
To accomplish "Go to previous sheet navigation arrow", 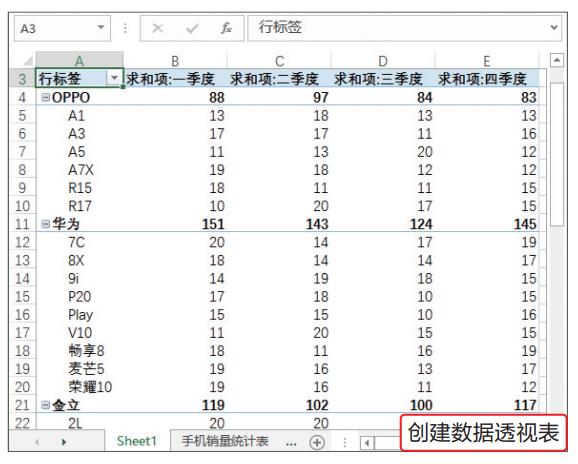I will click(x=36, y=442).
